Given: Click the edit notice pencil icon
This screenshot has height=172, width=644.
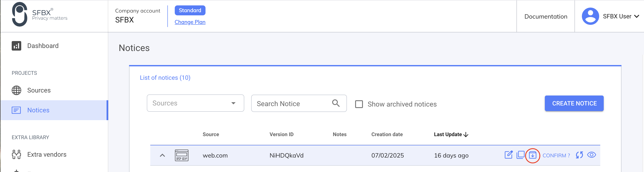Looking at the screenshot, I should [x=508, y=155].
